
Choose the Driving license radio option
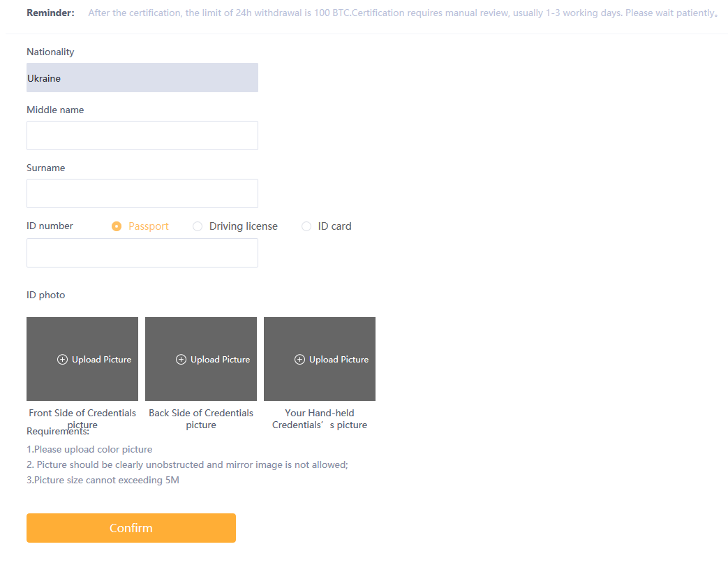tap(198, 226)
